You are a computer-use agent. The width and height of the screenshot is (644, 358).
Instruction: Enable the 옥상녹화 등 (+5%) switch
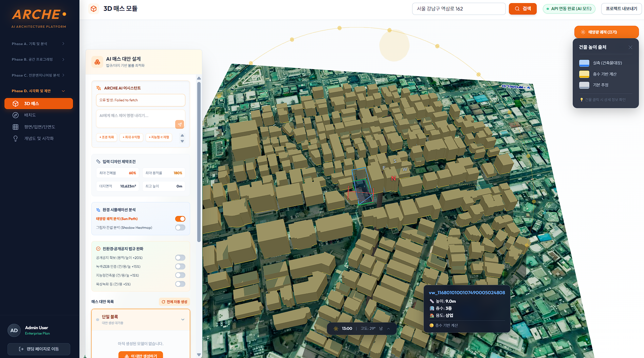coord(180,284)
